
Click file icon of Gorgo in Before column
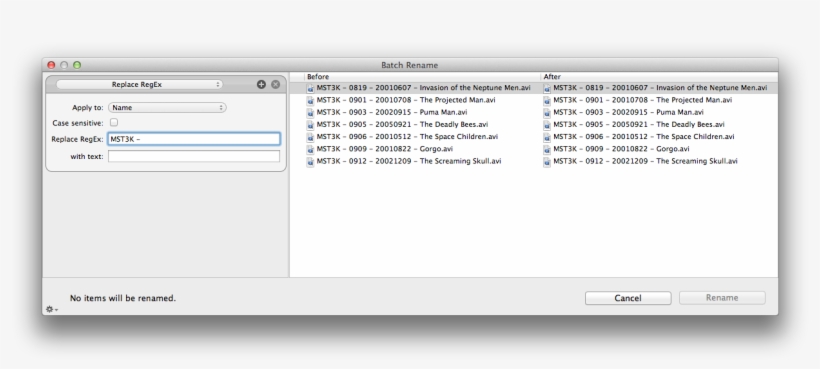[310, 149]
